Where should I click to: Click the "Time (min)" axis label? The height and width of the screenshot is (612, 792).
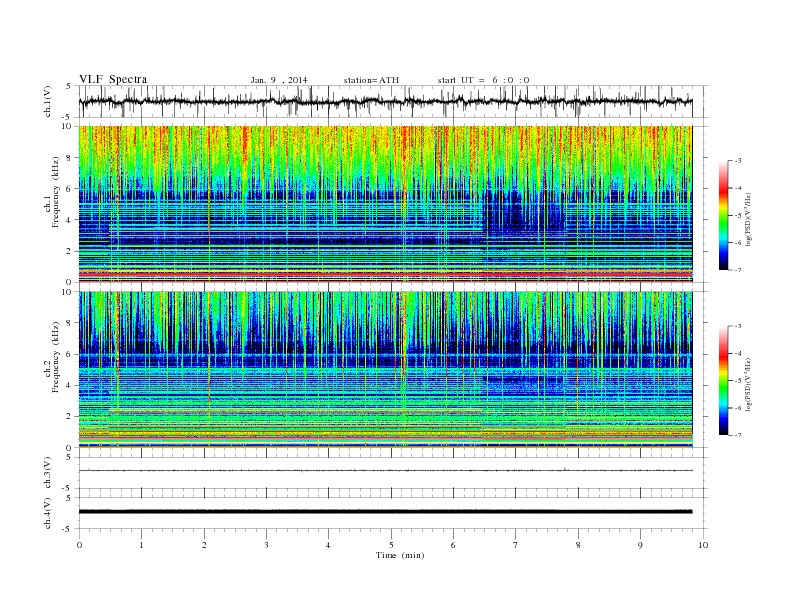coord(400,555)
